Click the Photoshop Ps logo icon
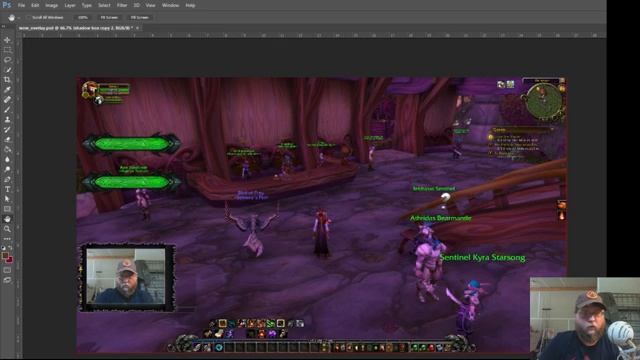The width and height of the screenshot is (640, 360). [x=7, y=5]
